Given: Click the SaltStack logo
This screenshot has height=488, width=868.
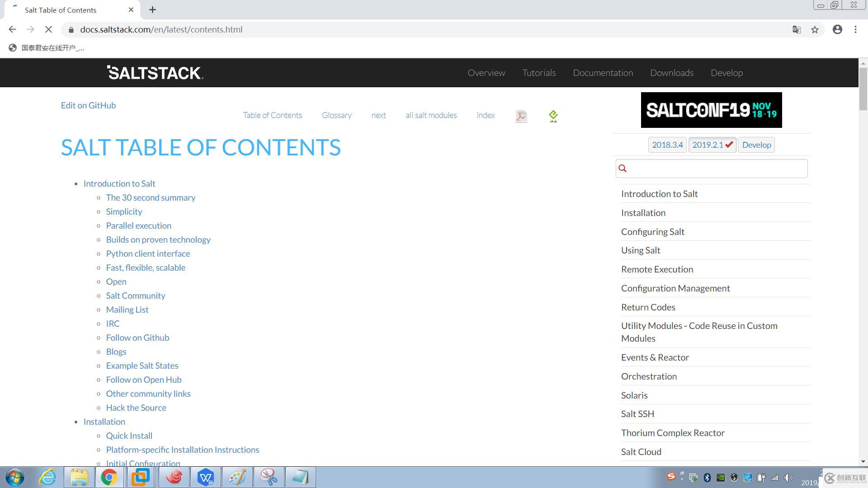Looking at the screenshot, I should click(x=155, y=72).
